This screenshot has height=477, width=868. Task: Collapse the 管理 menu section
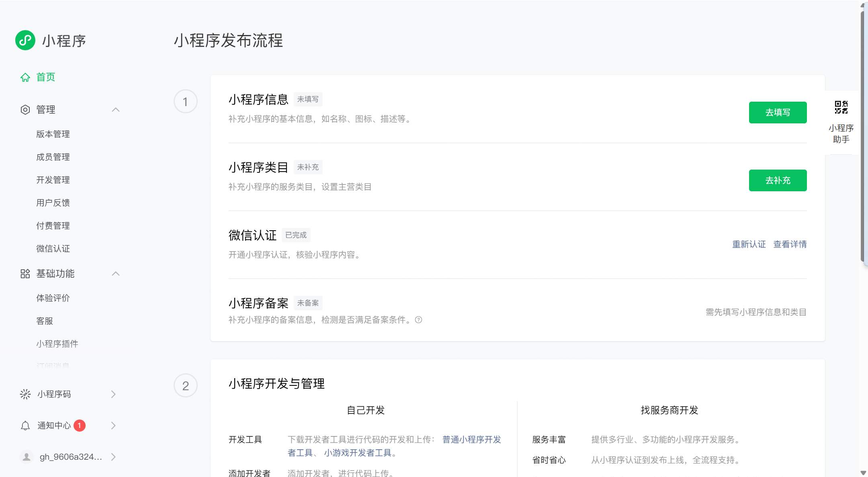[116, 110]
